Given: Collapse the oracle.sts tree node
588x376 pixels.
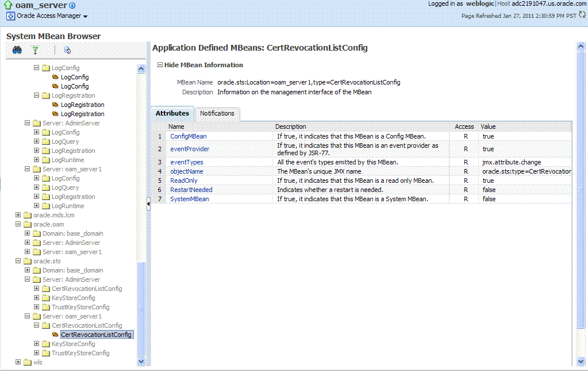Looking at the screenshot, I should 18,260.
